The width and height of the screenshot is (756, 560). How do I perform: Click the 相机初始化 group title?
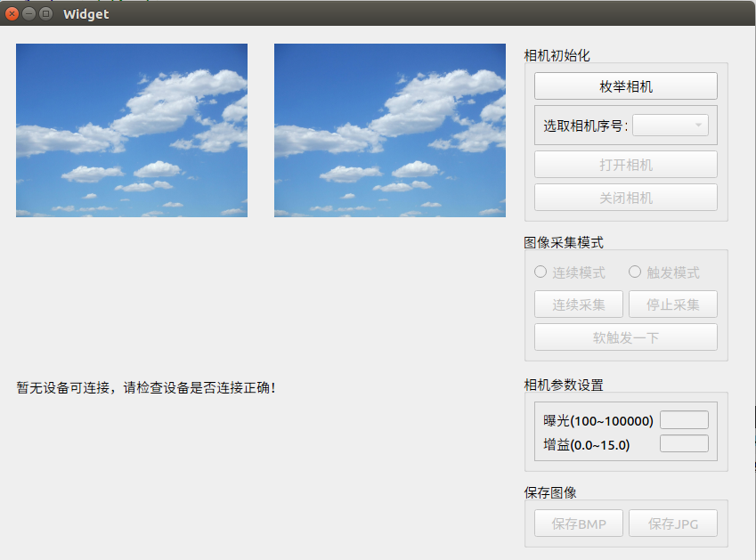point(557,55)
